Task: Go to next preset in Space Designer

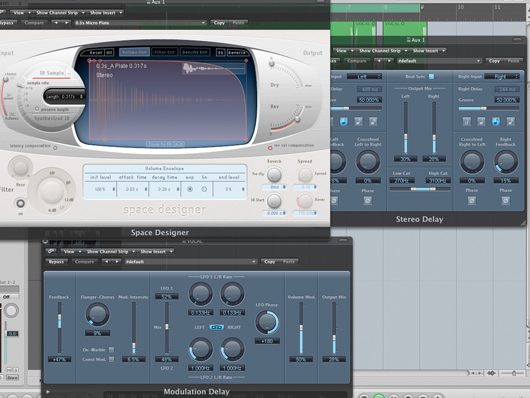Action: (66, 23)
